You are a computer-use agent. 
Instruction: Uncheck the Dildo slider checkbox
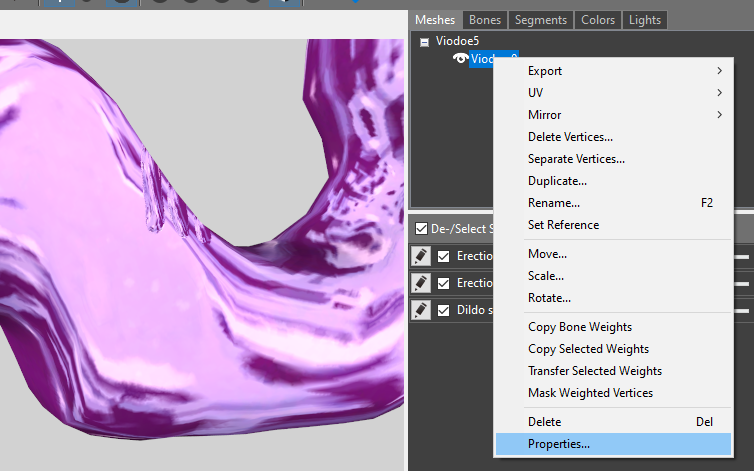pos(443,310)
